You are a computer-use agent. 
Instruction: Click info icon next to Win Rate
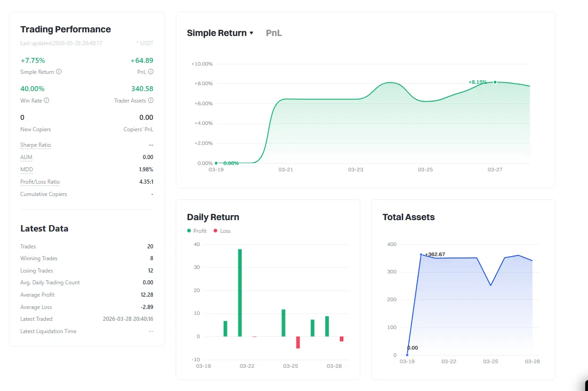[x=46, y=101]
